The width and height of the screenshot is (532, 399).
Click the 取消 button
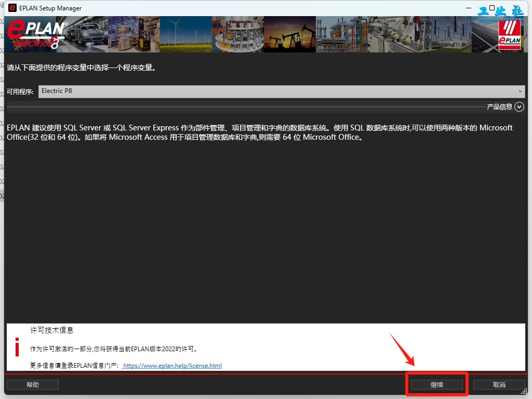coord(499,385)
